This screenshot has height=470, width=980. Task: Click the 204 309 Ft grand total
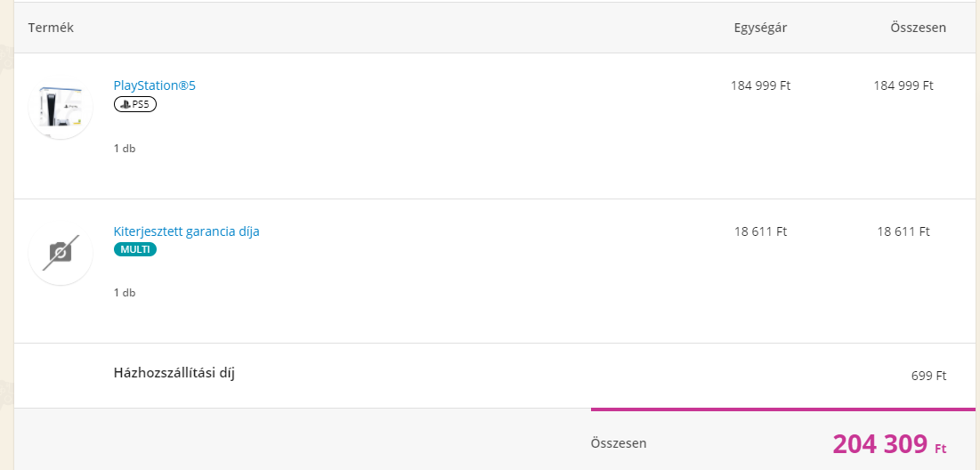coord(879,443)
